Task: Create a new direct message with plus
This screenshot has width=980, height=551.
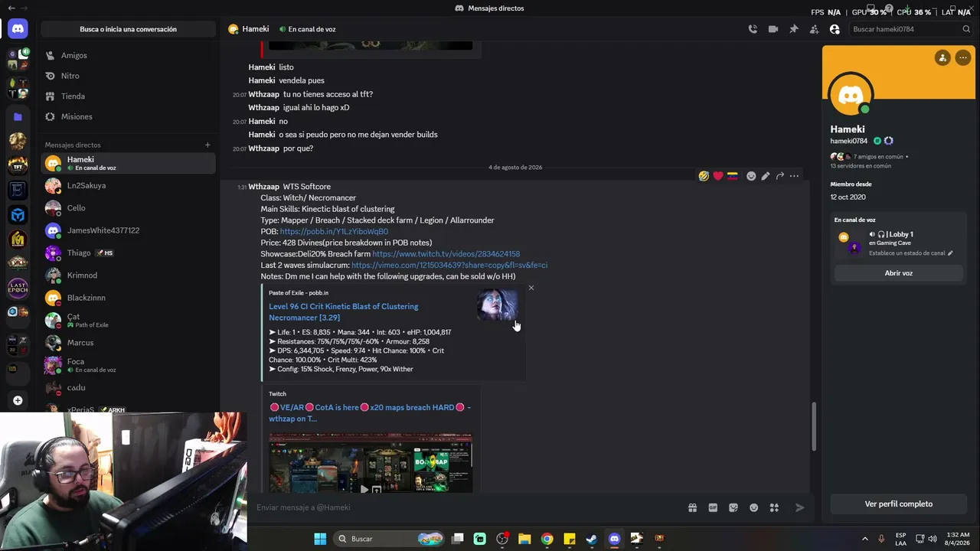Action: (x=207, y=145)
